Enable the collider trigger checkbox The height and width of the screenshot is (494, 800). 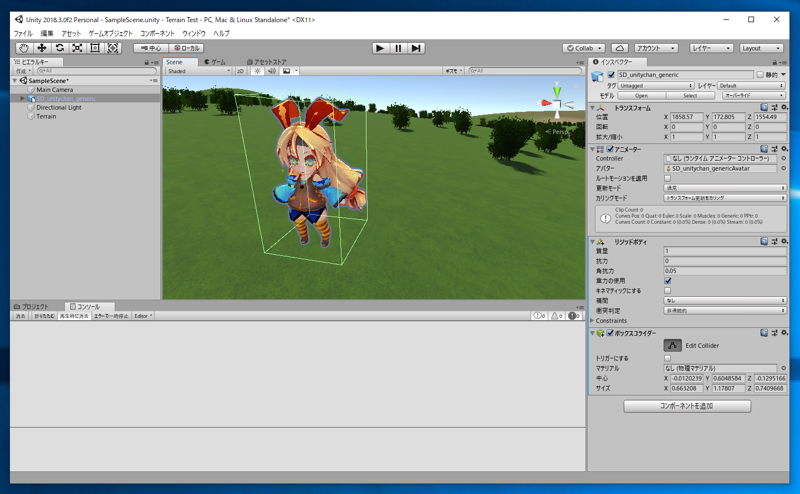point(667,358)
